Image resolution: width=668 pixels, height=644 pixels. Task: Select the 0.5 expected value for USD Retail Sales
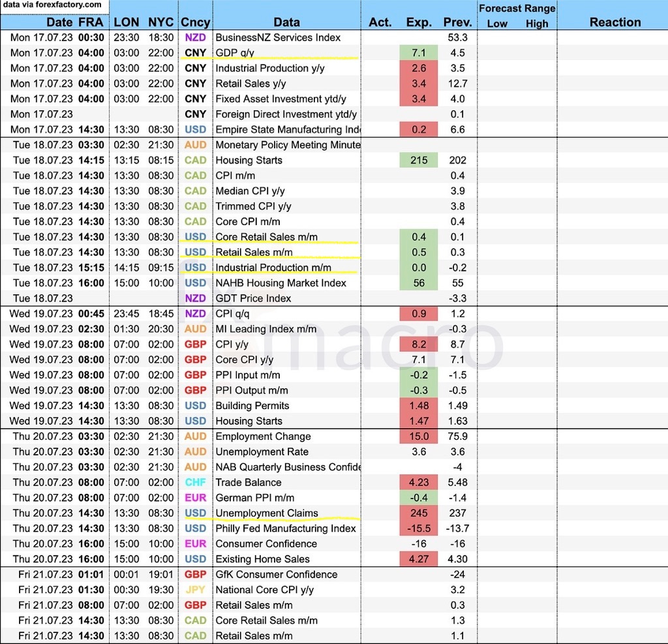tap(419, 253)
